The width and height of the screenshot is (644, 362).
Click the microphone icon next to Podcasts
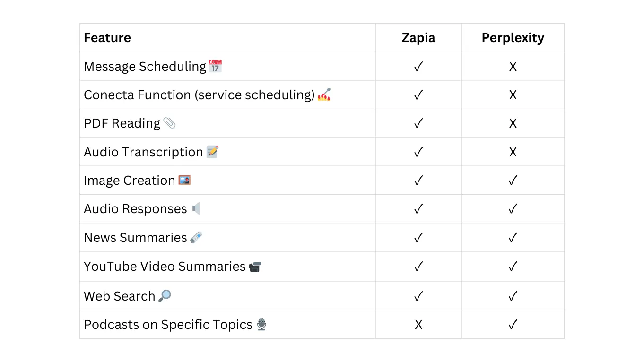coord(261,325)
